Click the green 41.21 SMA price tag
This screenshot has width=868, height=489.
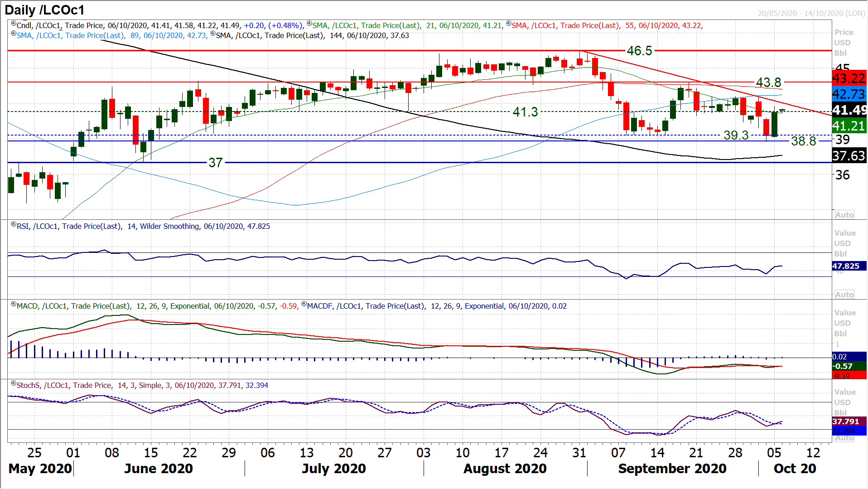(849, 126)
